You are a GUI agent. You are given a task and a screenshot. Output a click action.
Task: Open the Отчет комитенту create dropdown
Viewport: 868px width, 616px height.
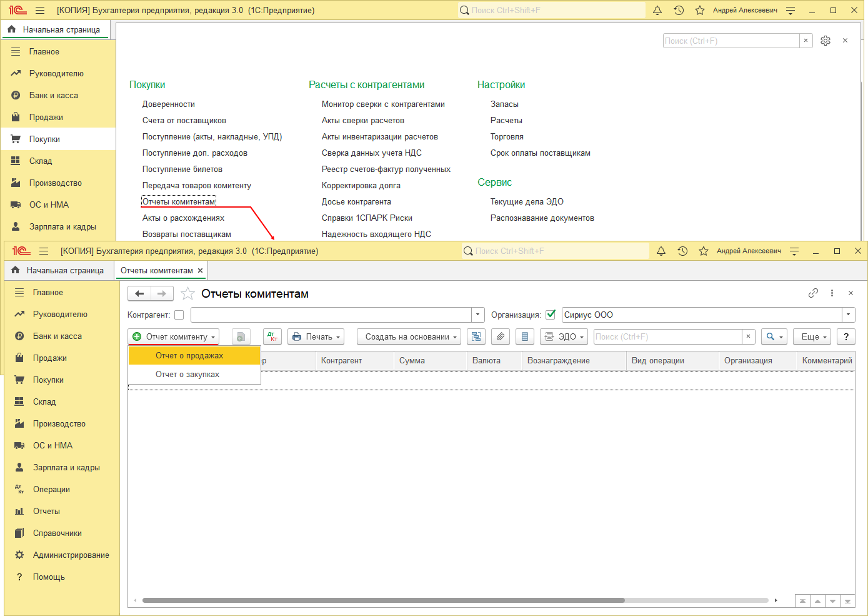click(x=174, y=336)
